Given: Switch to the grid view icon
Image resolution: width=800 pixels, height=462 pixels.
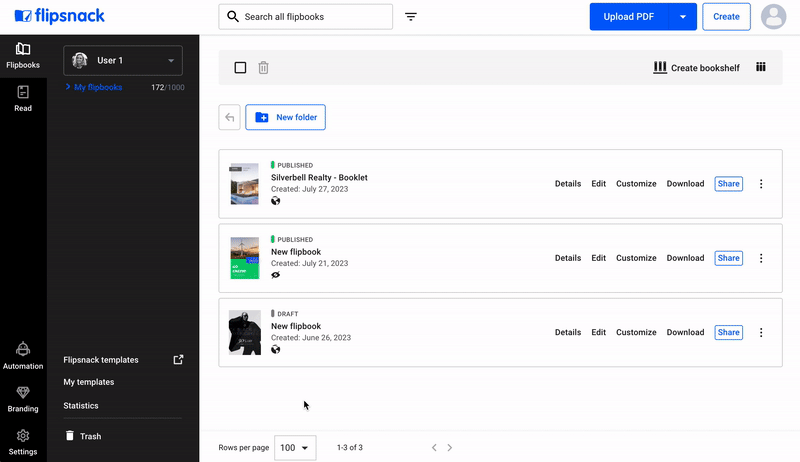Looking at the screenshot, I should tap(761, 67).
